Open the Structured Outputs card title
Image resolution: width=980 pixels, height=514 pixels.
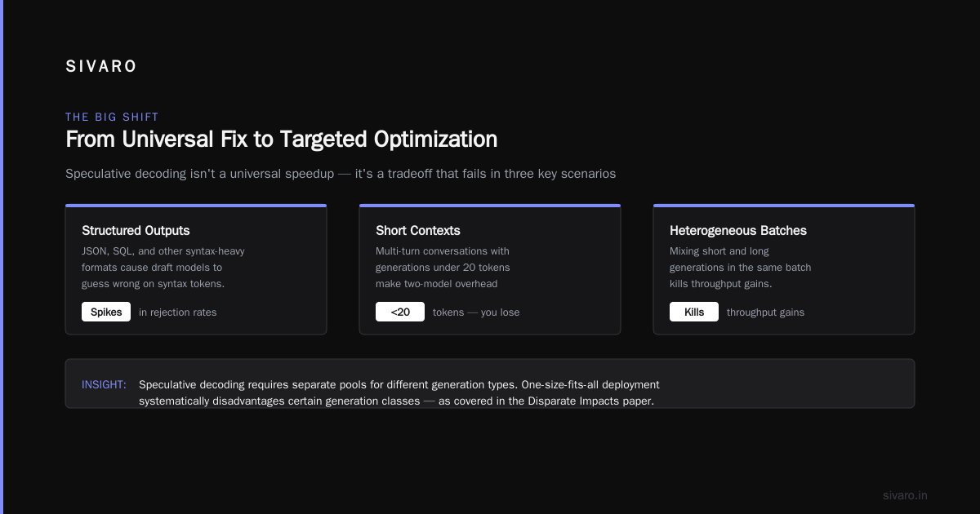(x=136, y=231)
